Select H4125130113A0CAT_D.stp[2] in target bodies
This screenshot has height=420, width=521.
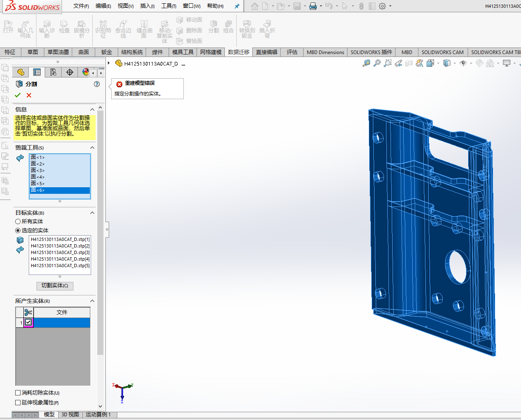click(x=60, y=246)
